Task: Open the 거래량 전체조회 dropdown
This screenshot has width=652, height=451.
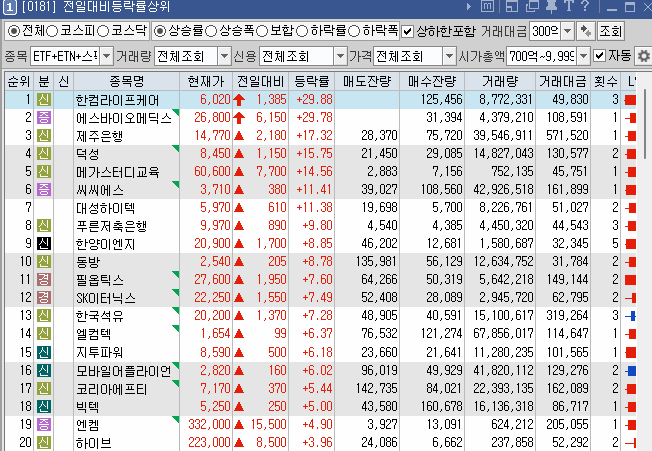Action: click(225, 56)
